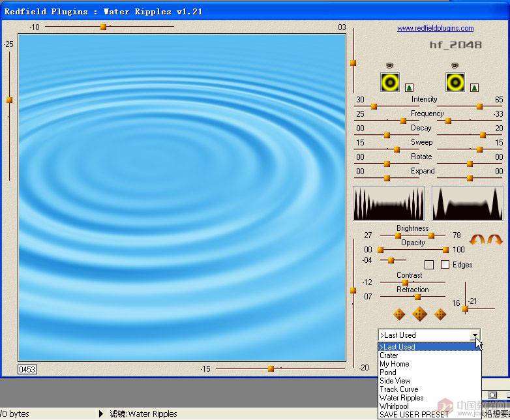Click the left eye visibility icon
The image size is (510, 420).
(x=389, y=66)
